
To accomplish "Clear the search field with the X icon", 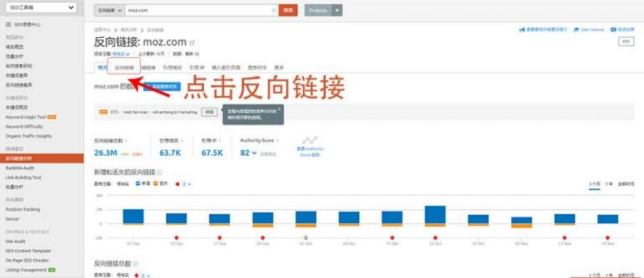I will click(274, 10).
